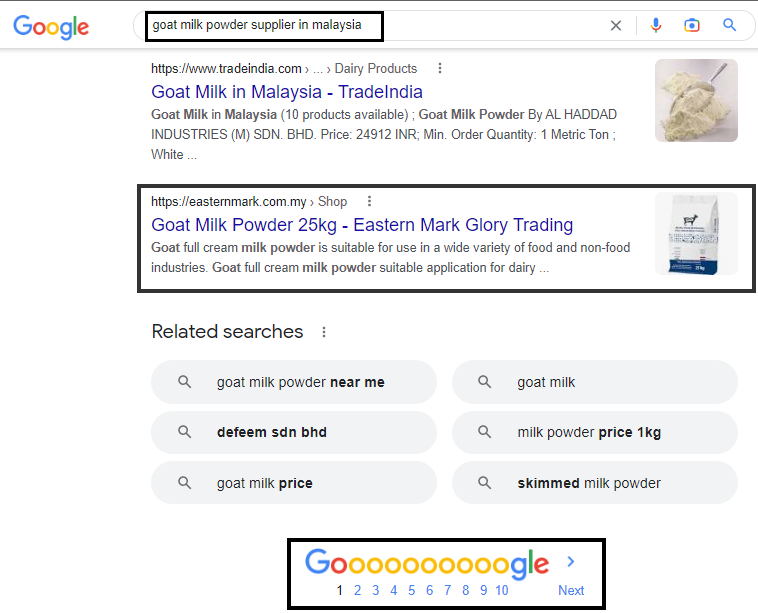The height and width of the screenshot is (613, 758).
Task: Go to results page 2
Action: point(358,590)
